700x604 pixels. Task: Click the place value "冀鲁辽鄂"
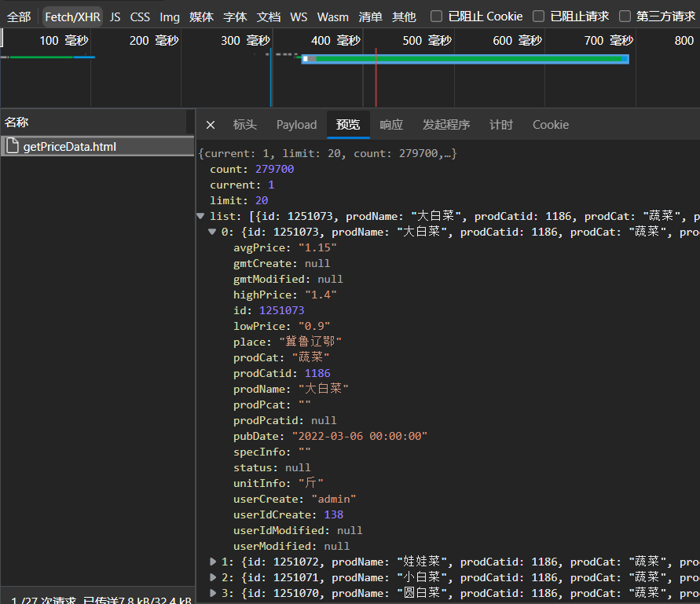(310, 342)
